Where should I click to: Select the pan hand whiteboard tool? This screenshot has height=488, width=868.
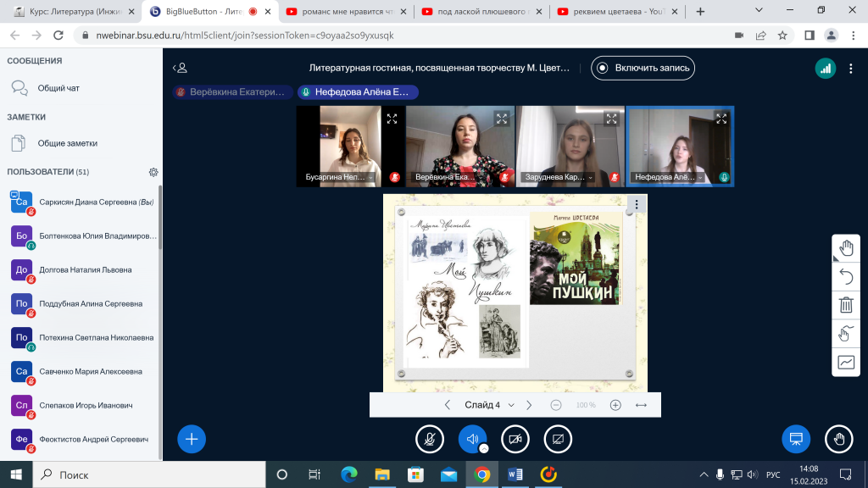(x=846, y=248)
